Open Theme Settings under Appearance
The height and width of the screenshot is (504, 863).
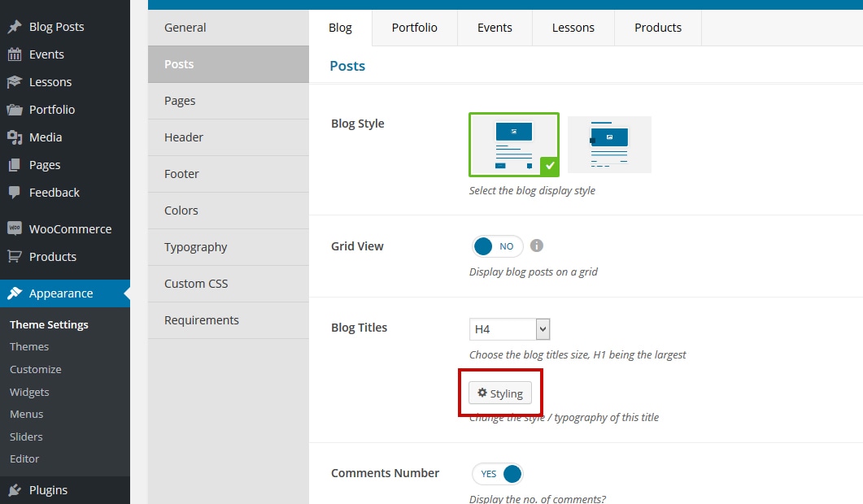coord(49,324)
